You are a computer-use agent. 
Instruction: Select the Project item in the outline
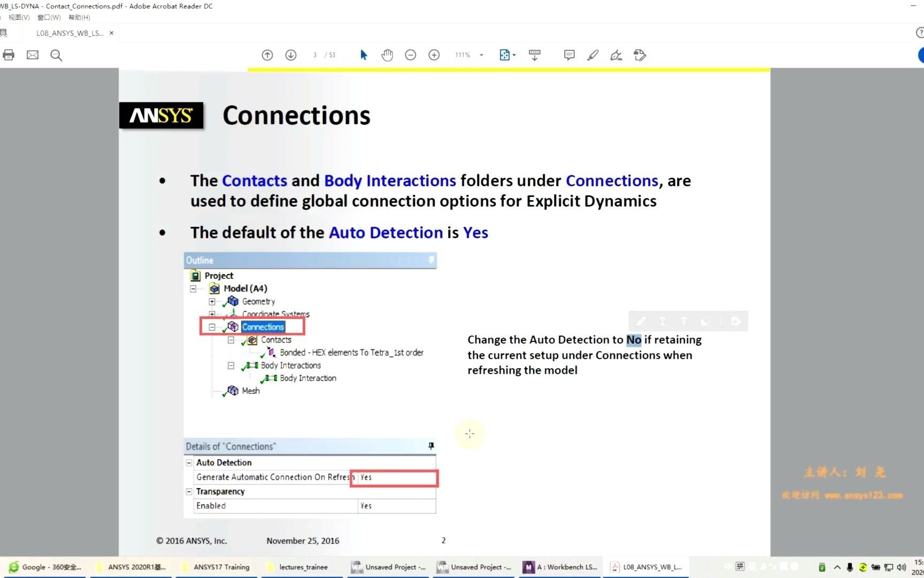coord(219,276)
